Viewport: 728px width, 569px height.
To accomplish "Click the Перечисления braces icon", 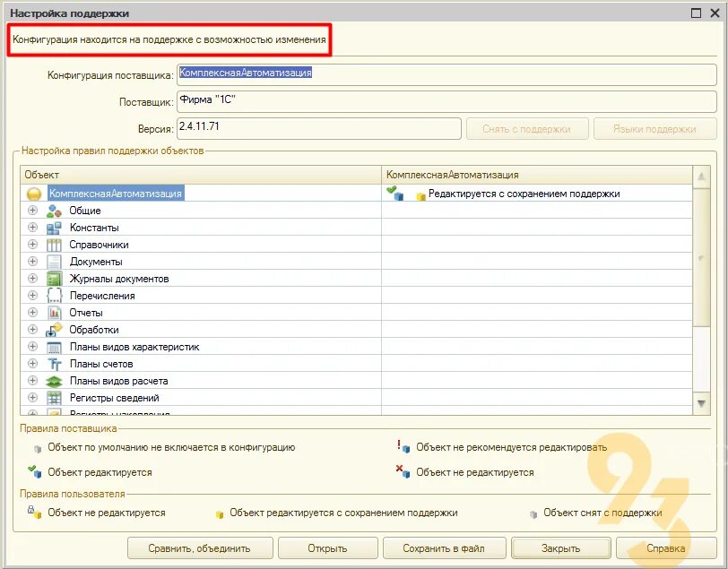I will pyautogui.click(x=54, y=296).
